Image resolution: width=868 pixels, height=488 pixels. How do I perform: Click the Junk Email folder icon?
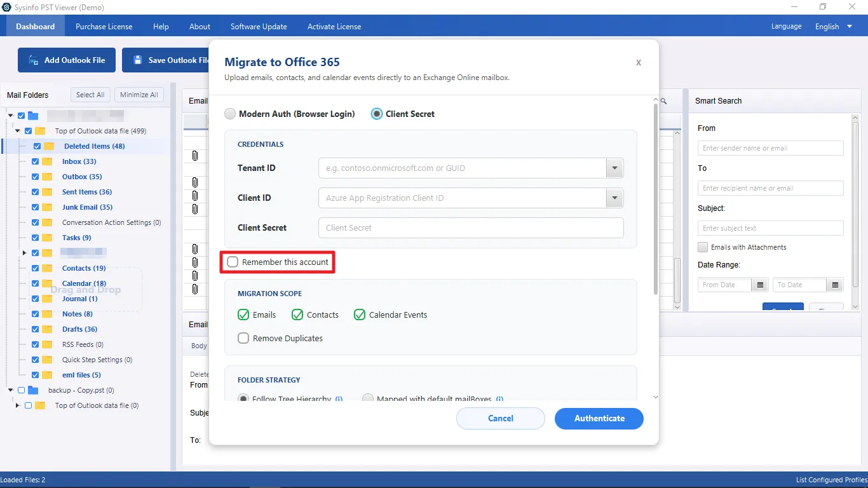[x=47, y=207]
